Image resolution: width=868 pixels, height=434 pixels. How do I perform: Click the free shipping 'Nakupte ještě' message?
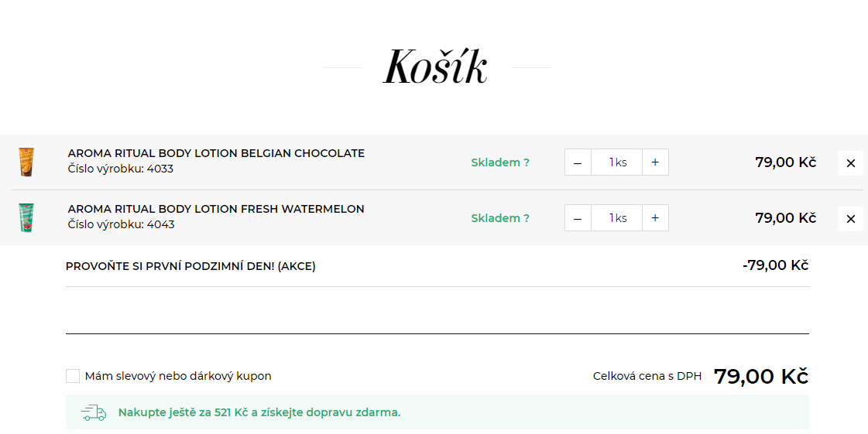259,412
